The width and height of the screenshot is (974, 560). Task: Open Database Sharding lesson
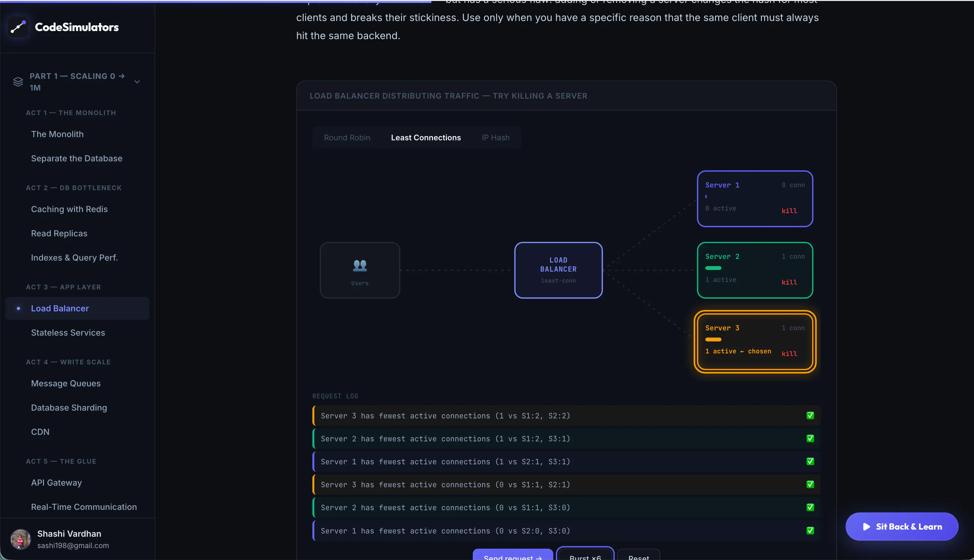tap(69, 408)
